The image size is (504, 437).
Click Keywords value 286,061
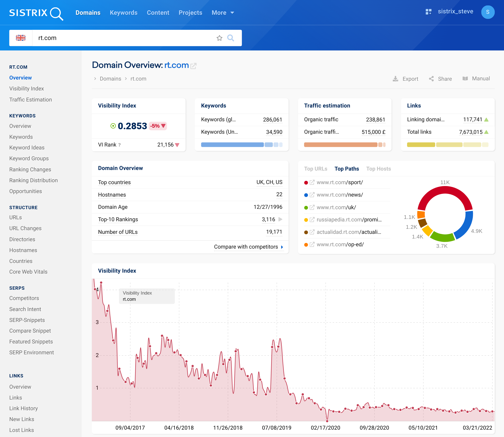pos(272,120)
